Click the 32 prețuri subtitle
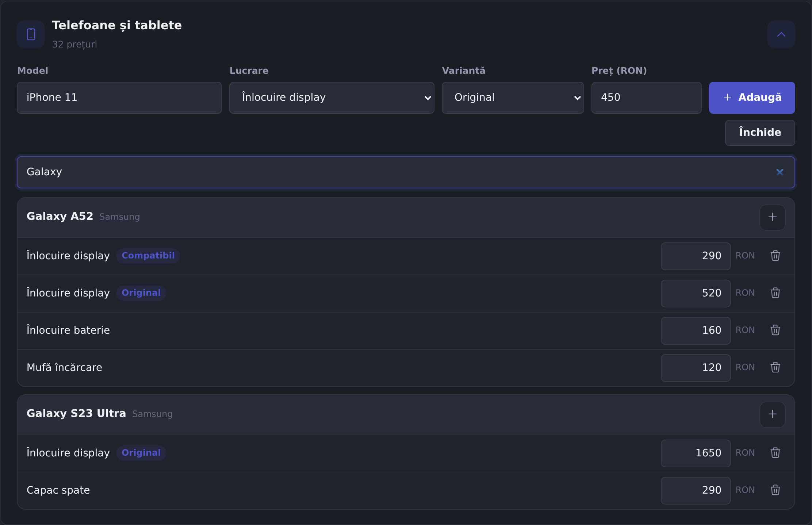812x525 pixels. [x=74, y=45]
